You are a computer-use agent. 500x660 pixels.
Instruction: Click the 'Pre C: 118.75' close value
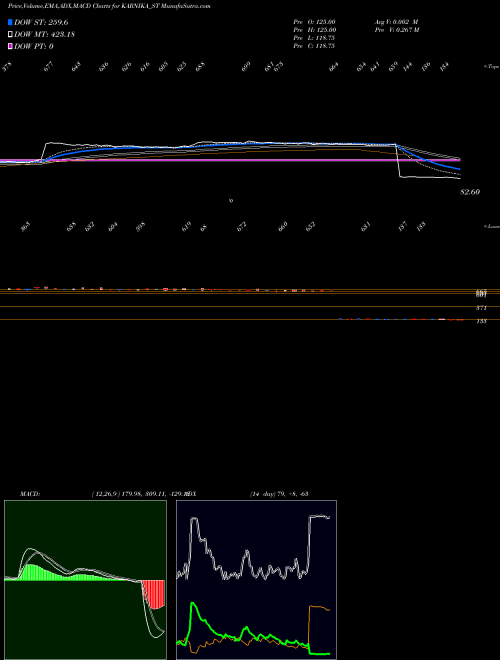[314, 45]
